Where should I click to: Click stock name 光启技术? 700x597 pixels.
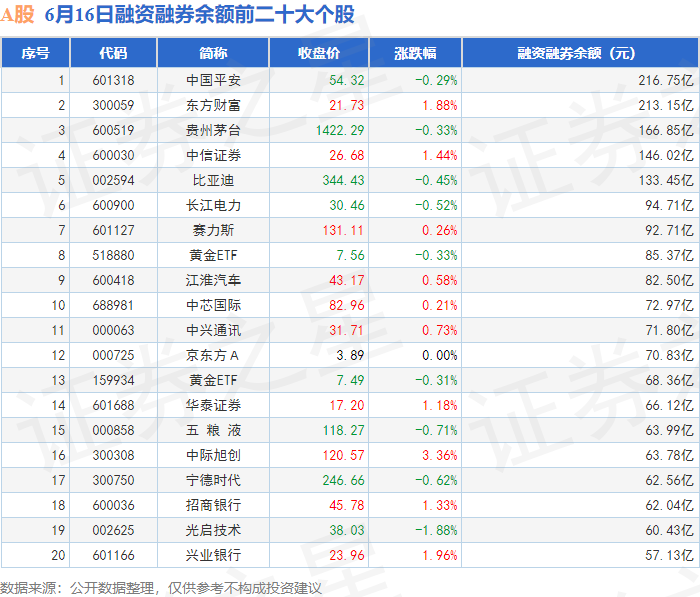coord(213,530)
